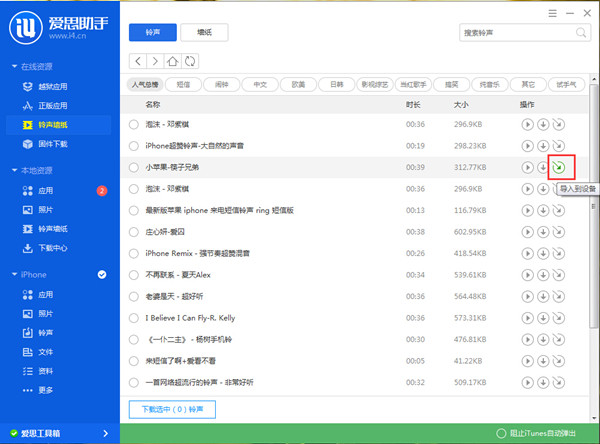Viewport: 600px width, 444px height.
Task: Switch to the 墙纸 tab
Action: (x=210, y=33)
